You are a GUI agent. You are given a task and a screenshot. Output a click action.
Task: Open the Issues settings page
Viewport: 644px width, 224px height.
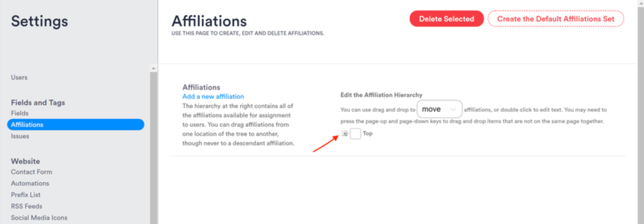click(20, 136)
